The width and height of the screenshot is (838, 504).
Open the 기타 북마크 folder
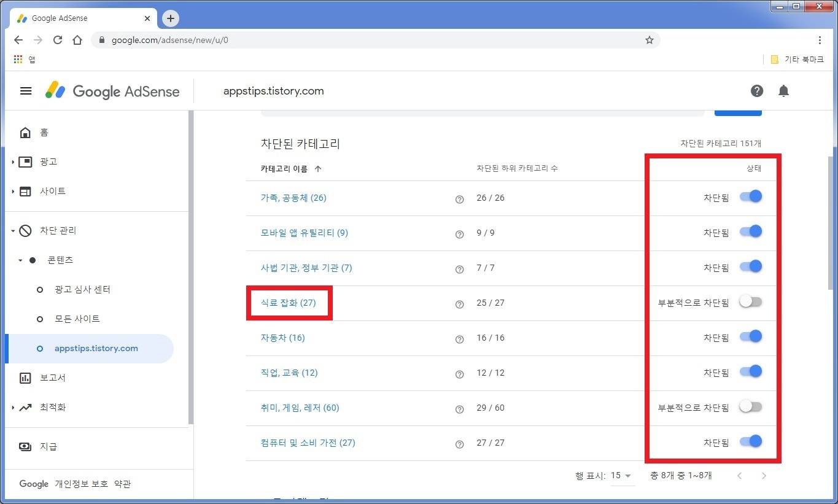point(797,60)
